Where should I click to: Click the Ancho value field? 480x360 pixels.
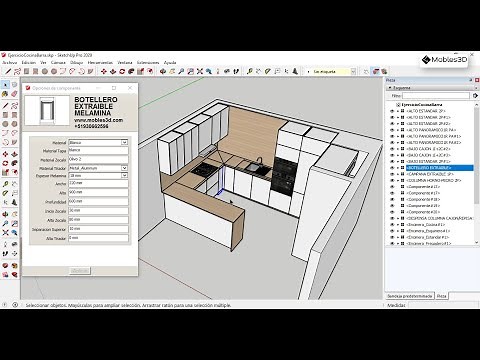coord(98,183)
